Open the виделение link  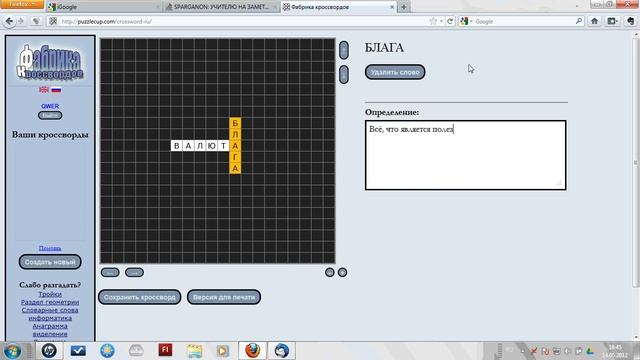(x=50, y=334)
